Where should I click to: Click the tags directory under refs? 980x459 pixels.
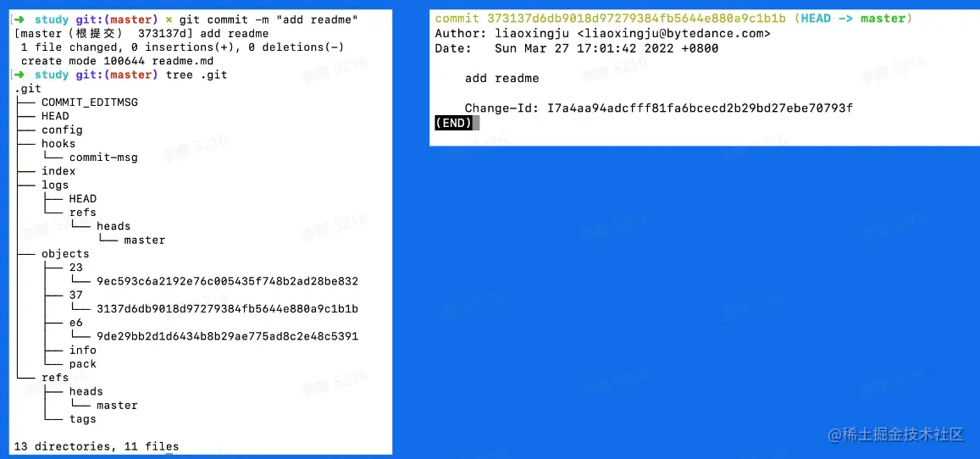(82, 418)
